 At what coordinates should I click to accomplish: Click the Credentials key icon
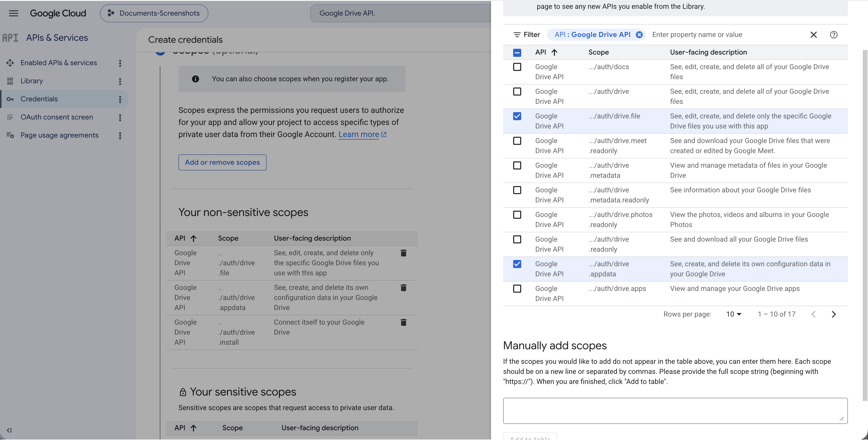point(10,99)
